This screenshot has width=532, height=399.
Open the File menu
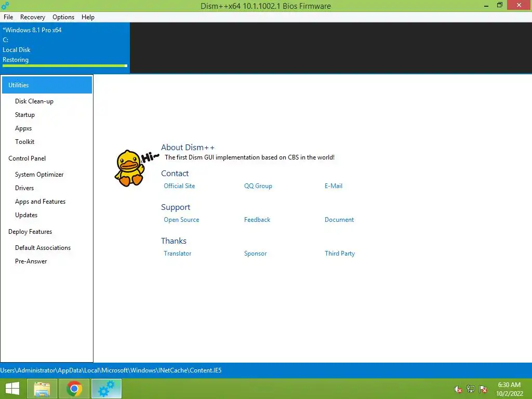pyautogui.click(x=8, y=17)
